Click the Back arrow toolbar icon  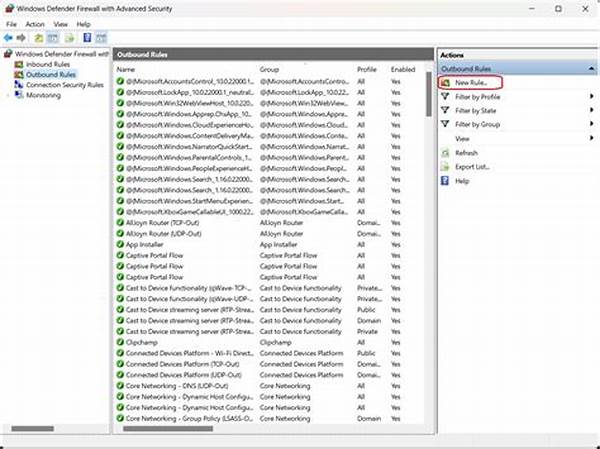[8, 38]
